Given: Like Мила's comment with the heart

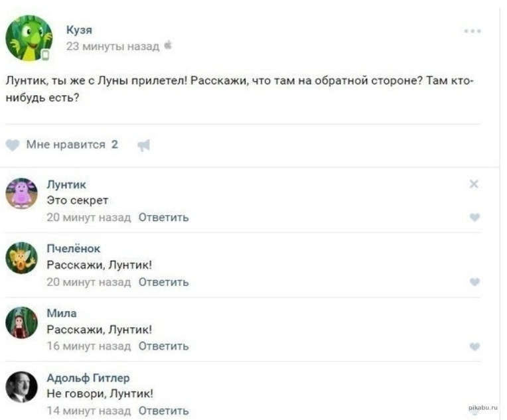Looking at the screenshot, I should 474,346.
